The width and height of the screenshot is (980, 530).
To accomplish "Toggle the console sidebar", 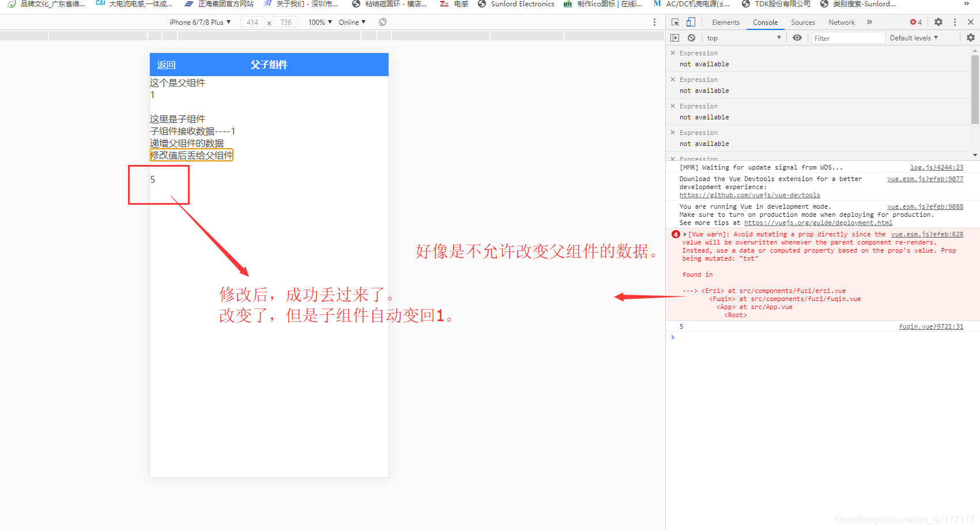I will (x=675, y=37).
